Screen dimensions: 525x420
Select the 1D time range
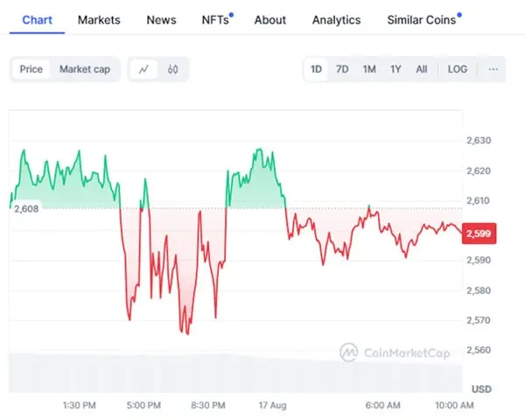316,69
